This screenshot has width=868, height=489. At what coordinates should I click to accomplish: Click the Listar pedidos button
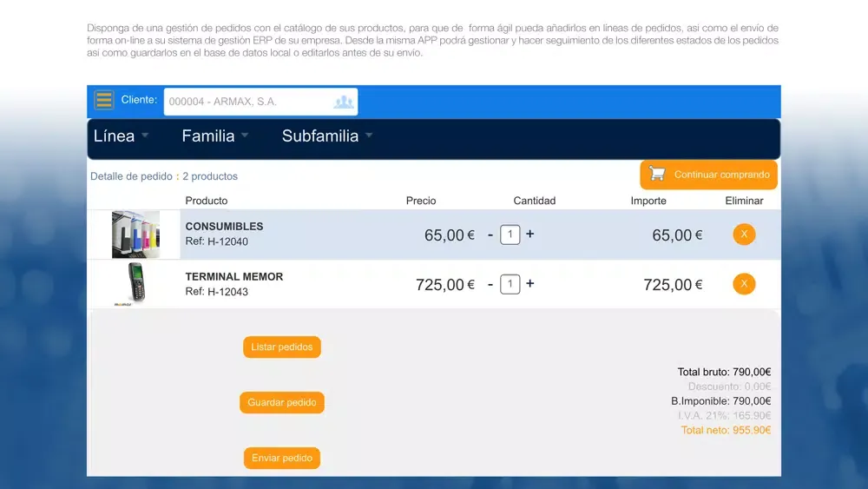(x=282, y=347)
